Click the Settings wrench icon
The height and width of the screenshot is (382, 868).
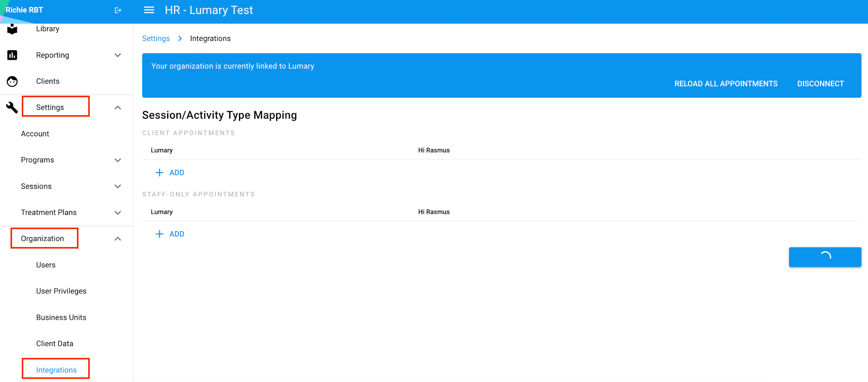[12, 107]
